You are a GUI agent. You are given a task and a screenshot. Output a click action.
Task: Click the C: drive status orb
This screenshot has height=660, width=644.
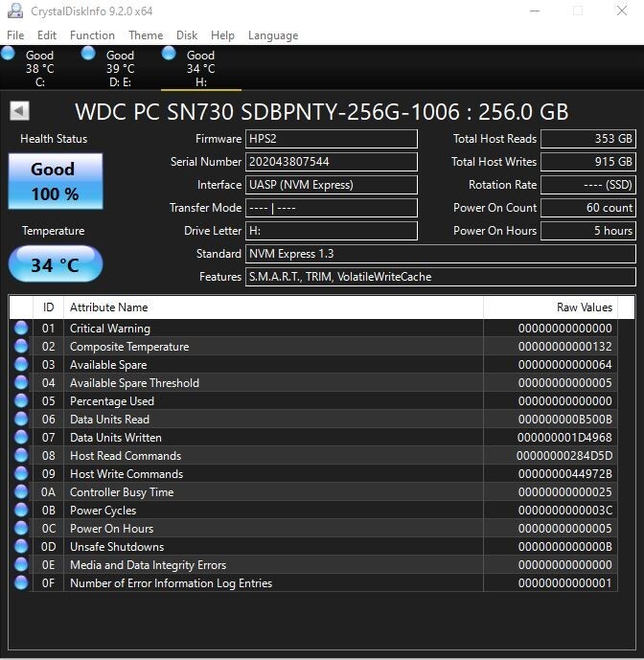pos(8,54)
